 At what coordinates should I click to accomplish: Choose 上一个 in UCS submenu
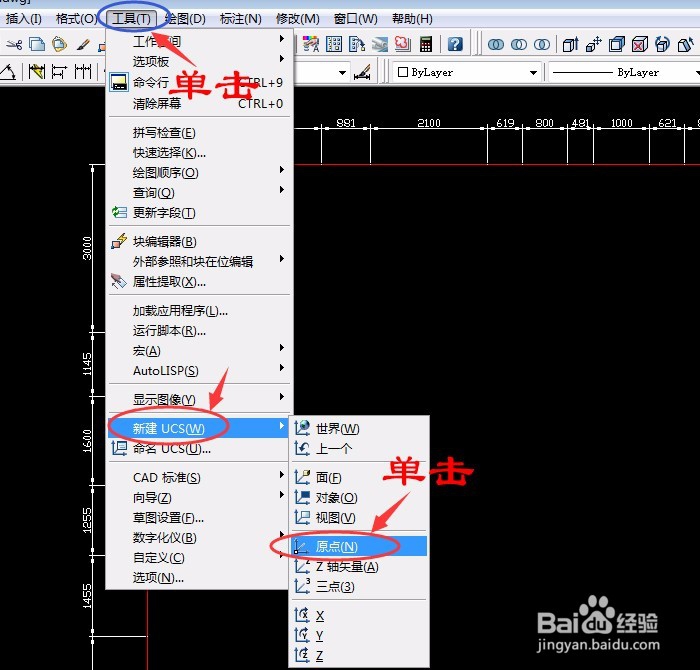[x=359, y=448]
